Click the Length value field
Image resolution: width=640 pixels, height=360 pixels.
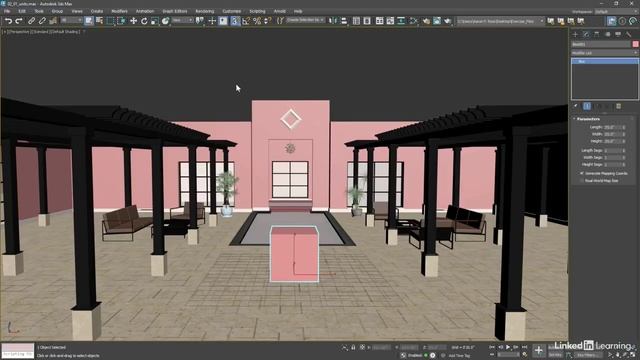click(x=612, y=127)
